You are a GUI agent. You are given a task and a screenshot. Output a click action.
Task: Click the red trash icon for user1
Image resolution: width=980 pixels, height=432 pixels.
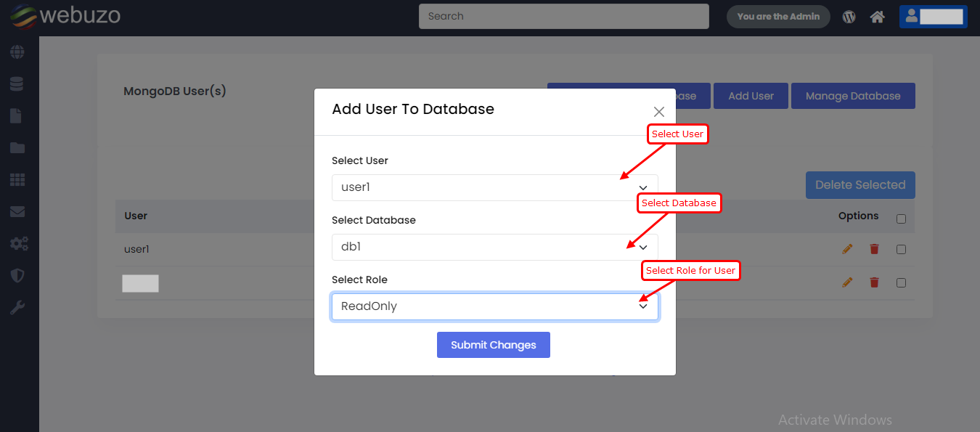874,249
